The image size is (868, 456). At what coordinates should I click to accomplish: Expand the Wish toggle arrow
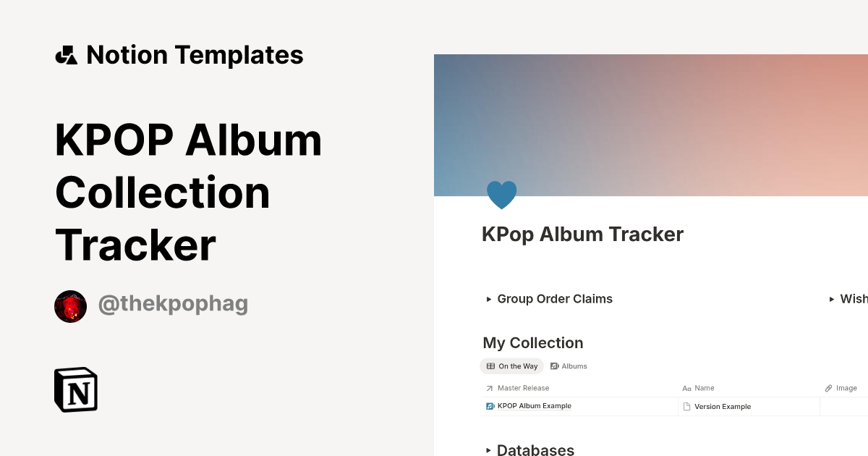832,299
